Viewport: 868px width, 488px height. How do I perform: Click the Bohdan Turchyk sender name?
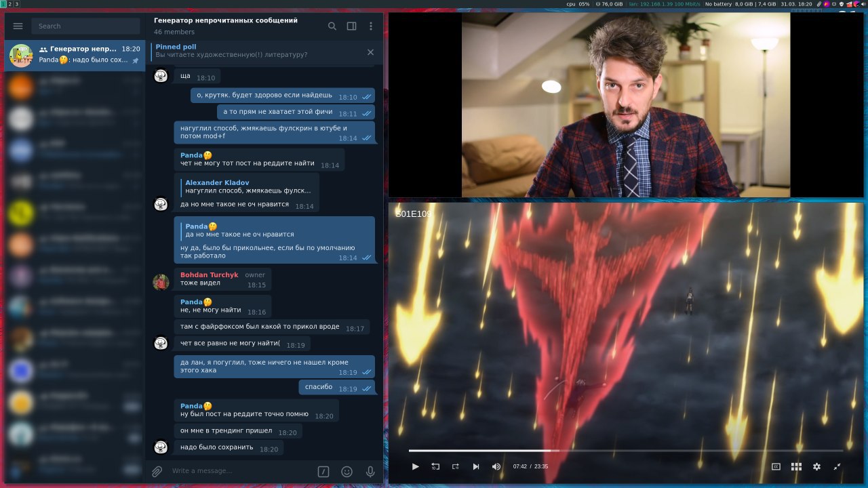(209, 274)
